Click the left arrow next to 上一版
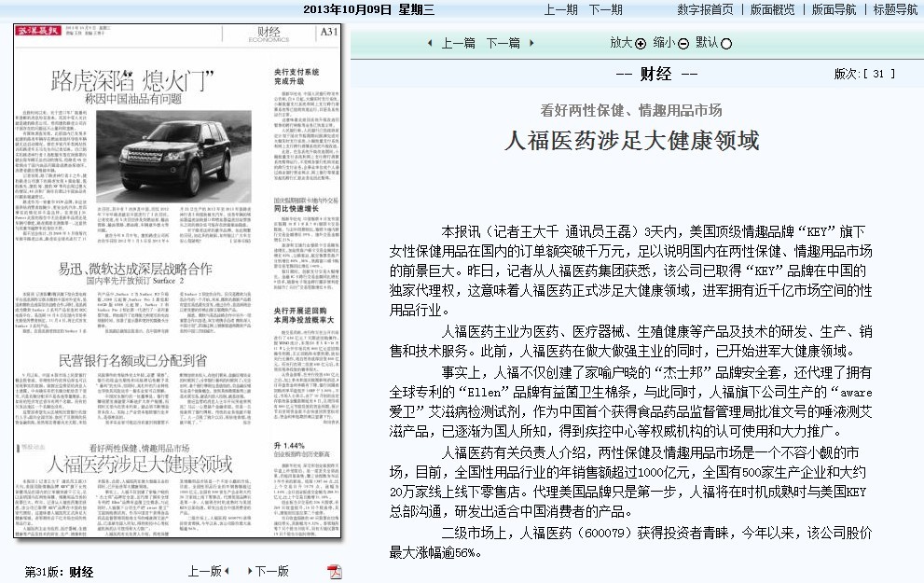This screenshot has height=583, width=924. 228,571
